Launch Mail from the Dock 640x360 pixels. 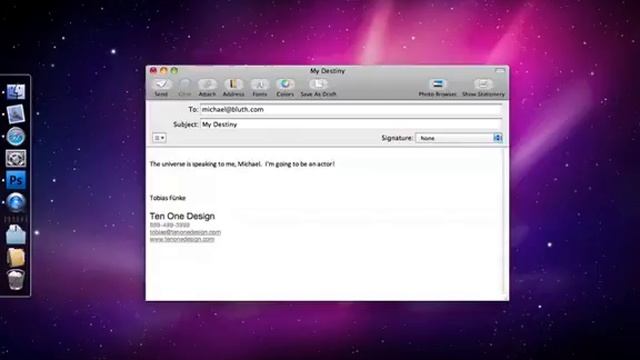[16, 114]
